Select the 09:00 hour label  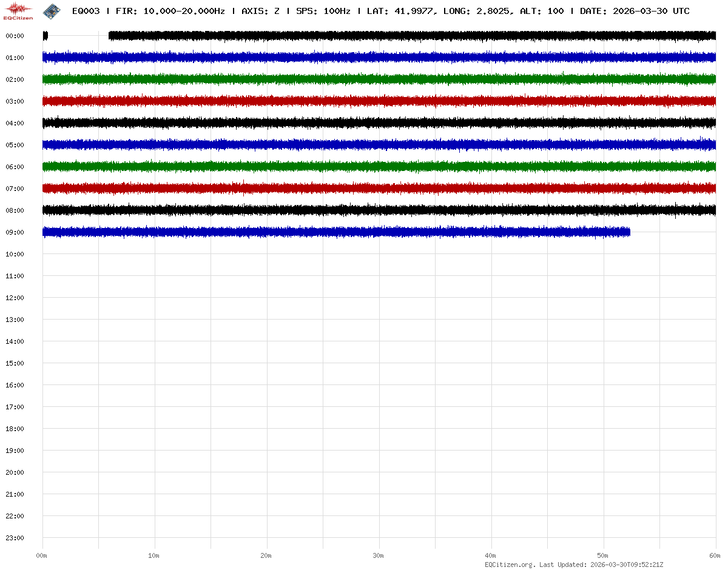15,232
